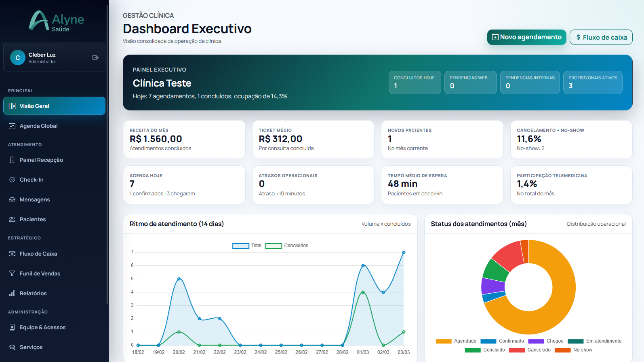Click the Check-In checkmark icon
This screenshot has height=362, width=644.
pyautogui.click(x=12, y=180)
